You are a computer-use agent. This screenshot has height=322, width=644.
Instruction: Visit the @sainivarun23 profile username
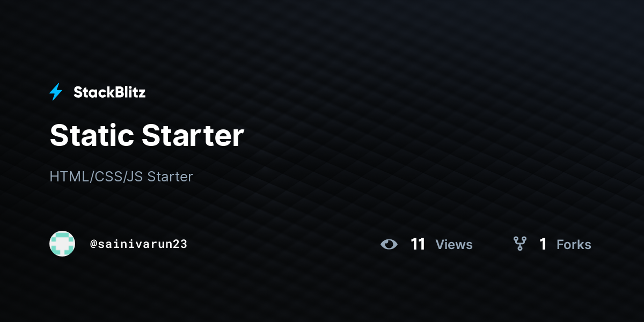click(138, 244)
